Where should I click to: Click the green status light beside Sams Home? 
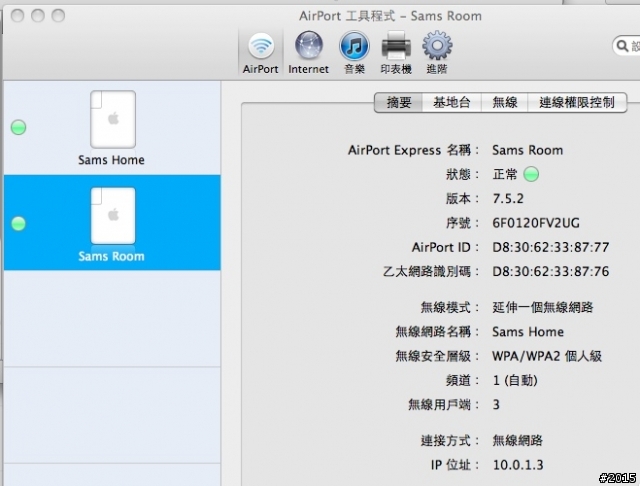point(18,127)
